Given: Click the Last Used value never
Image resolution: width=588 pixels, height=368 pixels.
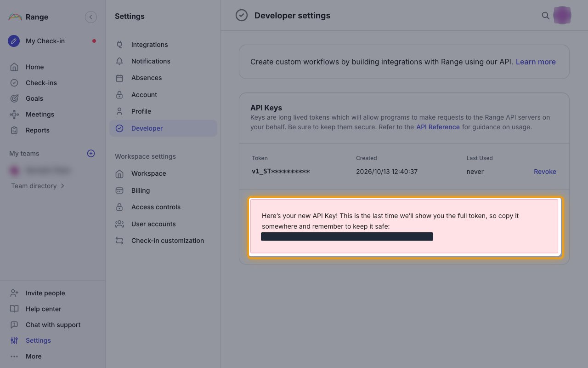Looking at the screenshot, I should tap(475, 172).
